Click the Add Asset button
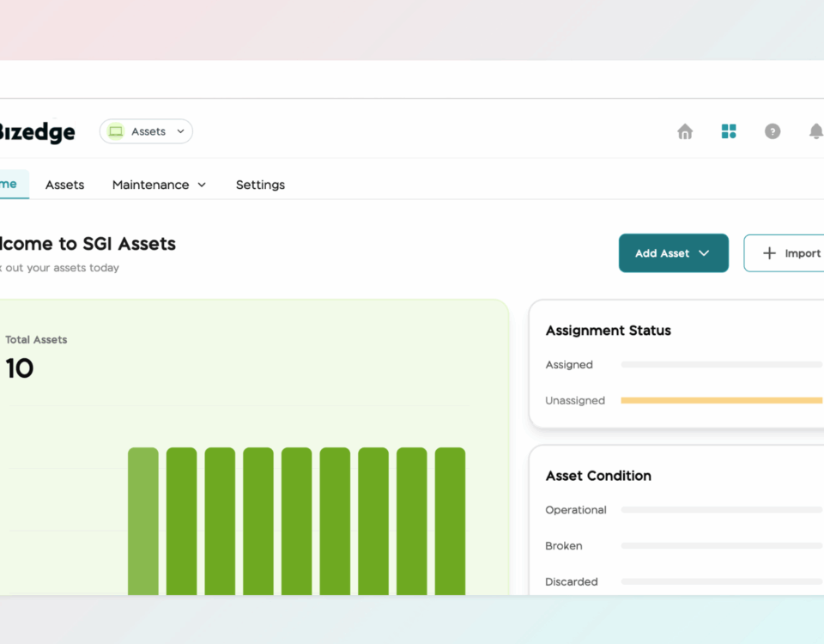The width and height of the screenshot is (824, 644). (662, 253)
